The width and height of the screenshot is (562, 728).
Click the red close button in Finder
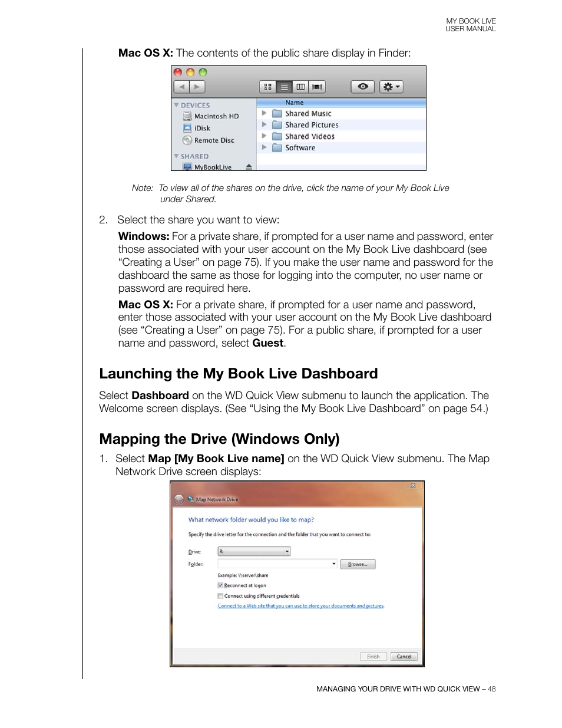178,73
